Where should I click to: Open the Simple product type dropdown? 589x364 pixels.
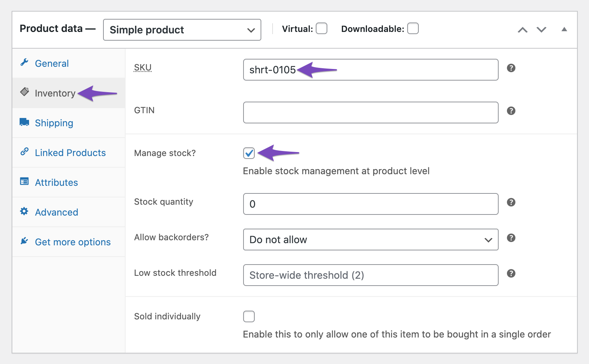coord(182,30)
